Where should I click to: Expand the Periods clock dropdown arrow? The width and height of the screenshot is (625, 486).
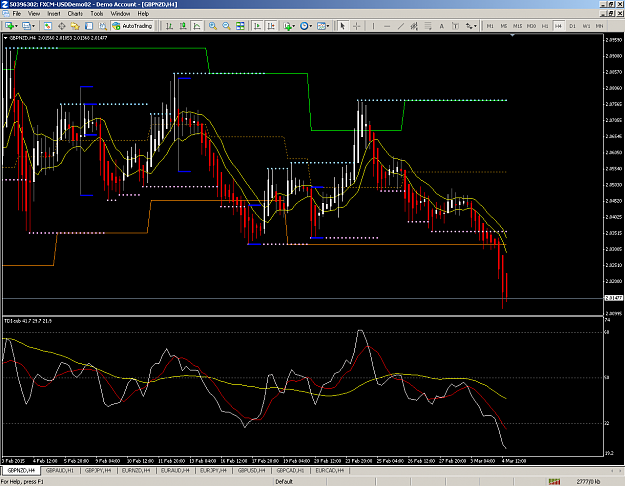[x=311, y=26]
